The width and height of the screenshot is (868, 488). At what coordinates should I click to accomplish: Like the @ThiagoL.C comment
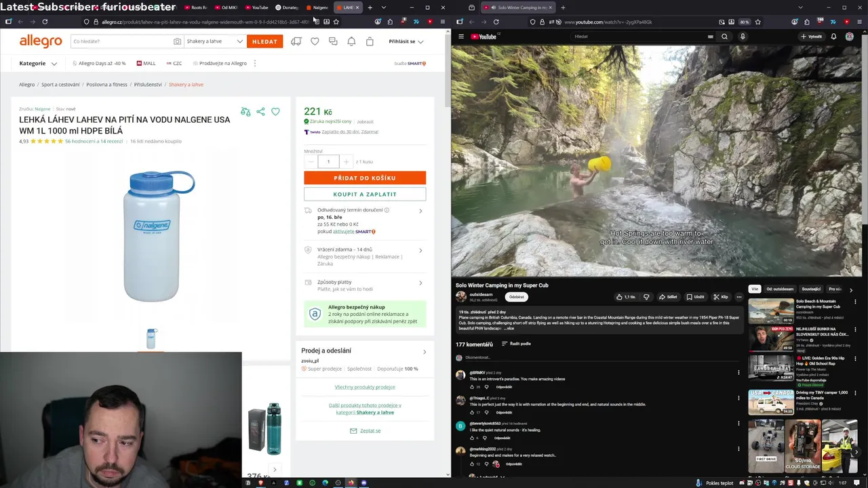[x=472, y=412]
